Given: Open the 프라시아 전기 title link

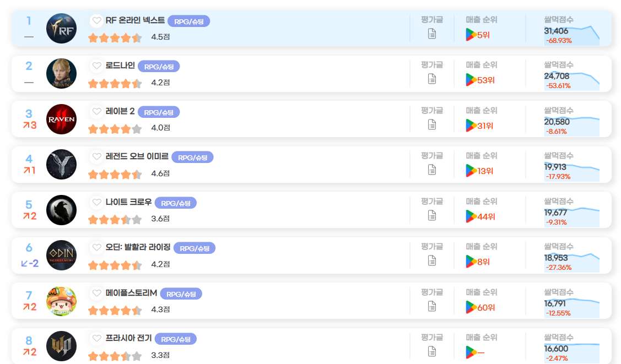Looking at the screenshot, I should (x=128, y=338).
